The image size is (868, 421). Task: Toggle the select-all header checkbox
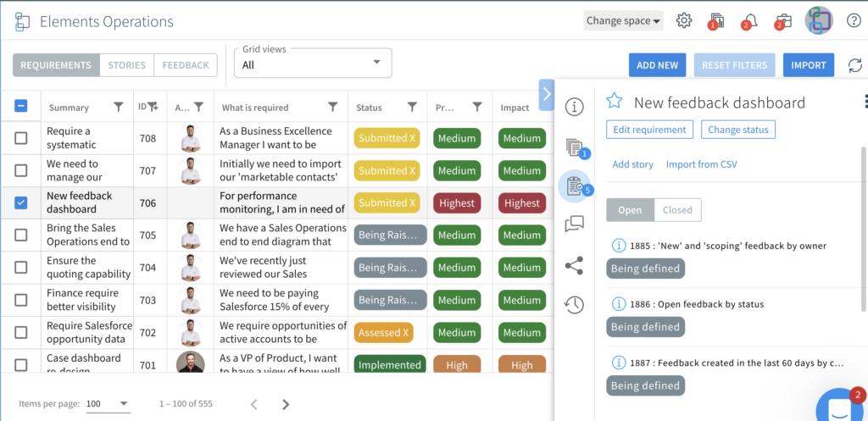click(21, 107)
